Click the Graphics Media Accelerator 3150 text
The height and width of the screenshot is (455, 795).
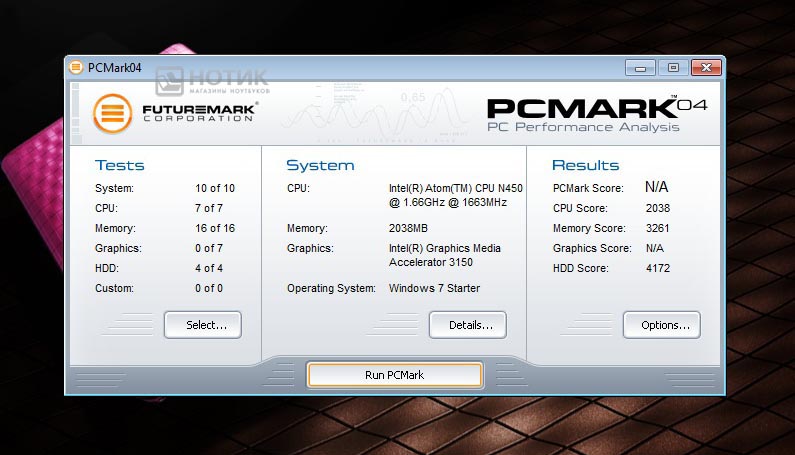(x=445, y=255)
